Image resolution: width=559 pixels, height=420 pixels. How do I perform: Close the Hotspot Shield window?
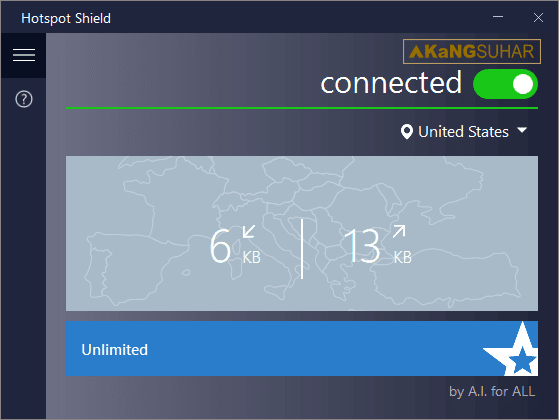point(538,17)
